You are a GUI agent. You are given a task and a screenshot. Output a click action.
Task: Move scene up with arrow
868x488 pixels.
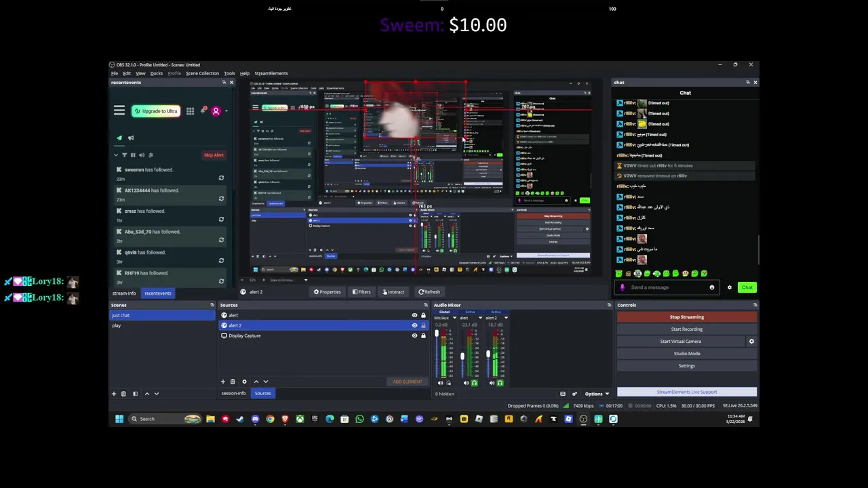[x=146, y=393]
